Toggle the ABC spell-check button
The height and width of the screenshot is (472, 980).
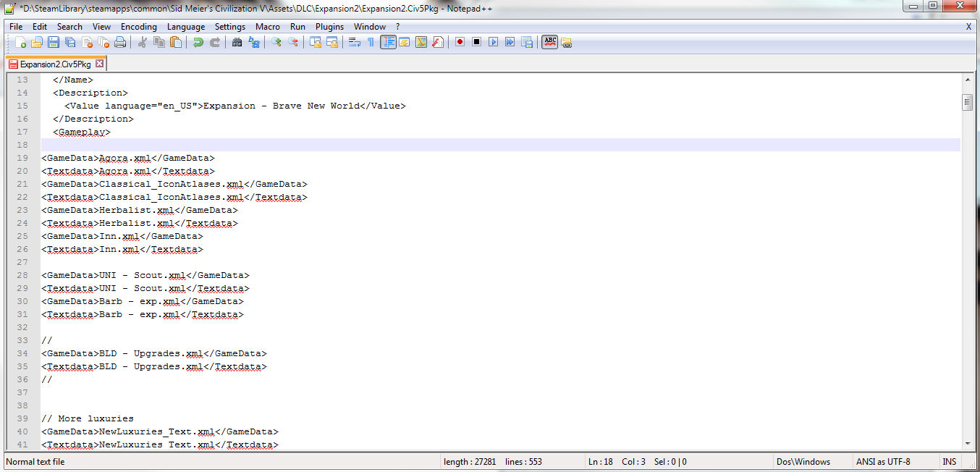550,42
